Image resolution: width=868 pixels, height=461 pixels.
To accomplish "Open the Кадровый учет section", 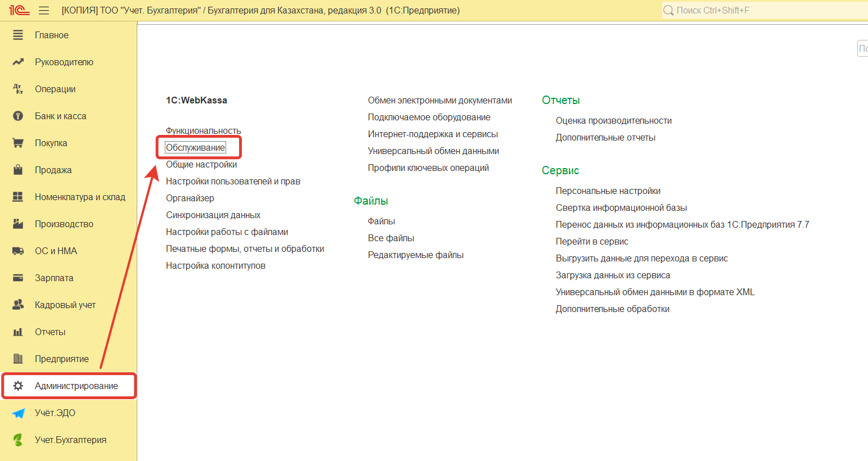I will click(x=65, y=305).
